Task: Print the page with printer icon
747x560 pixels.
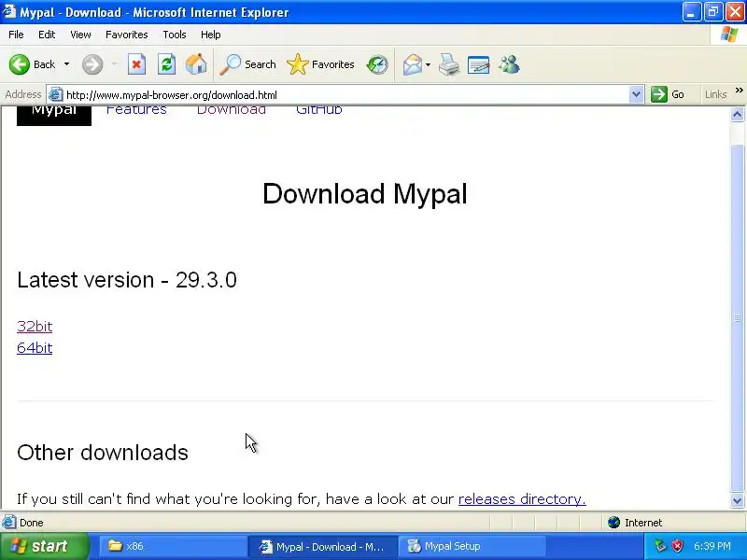Action: point(449,64)
